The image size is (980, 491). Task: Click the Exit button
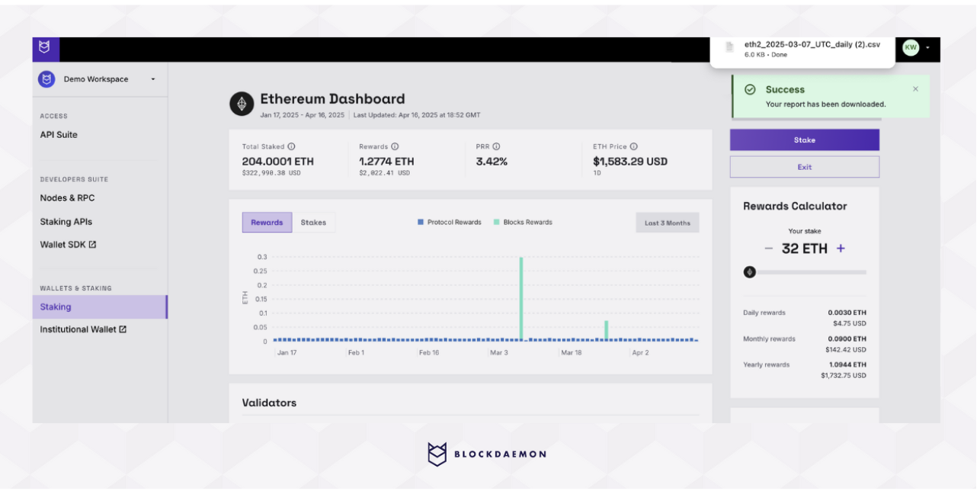click(x=805, y=167)
